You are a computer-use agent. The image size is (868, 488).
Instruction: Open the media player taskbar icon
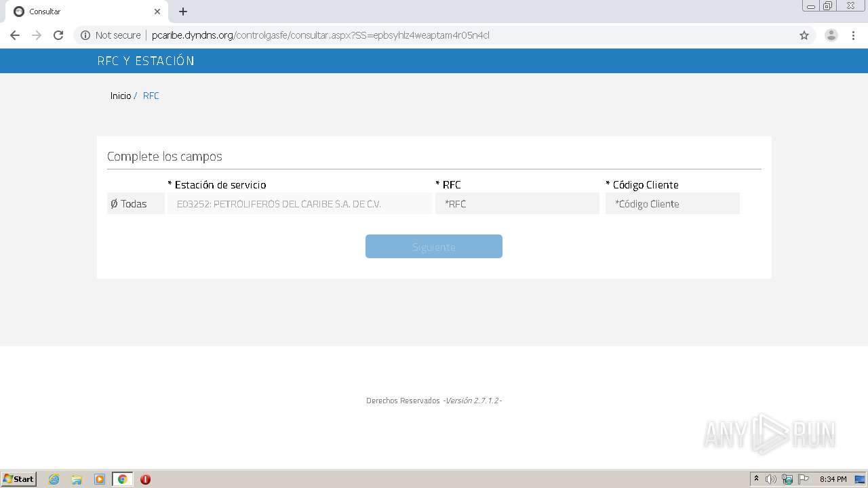[x=100, y=479]
